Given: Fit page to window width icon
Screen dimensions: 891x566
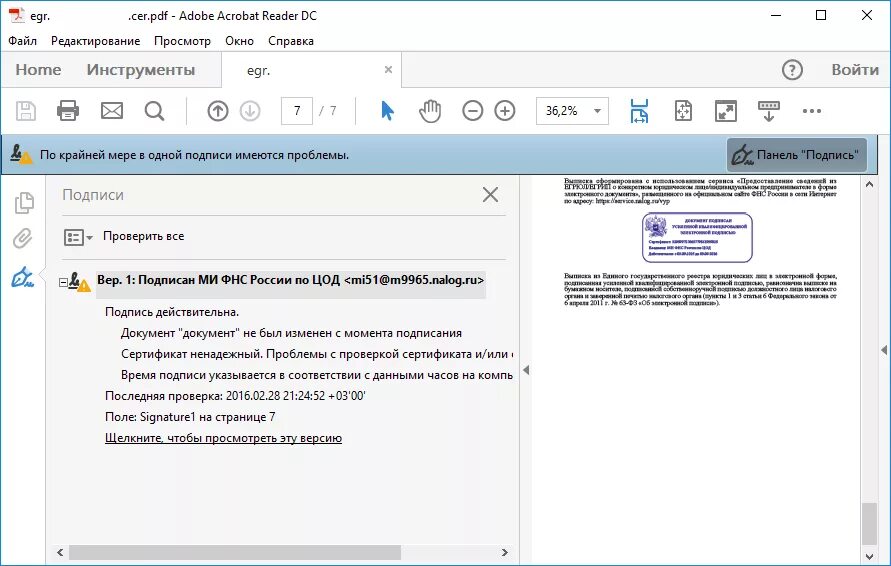Looking at the screenshot, I should coord(639,111).
